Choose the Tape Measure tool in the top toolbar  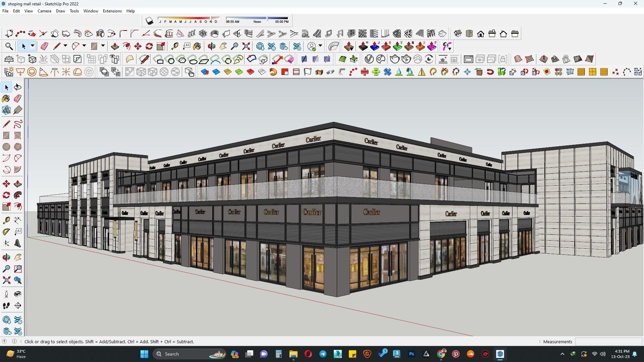174,46
